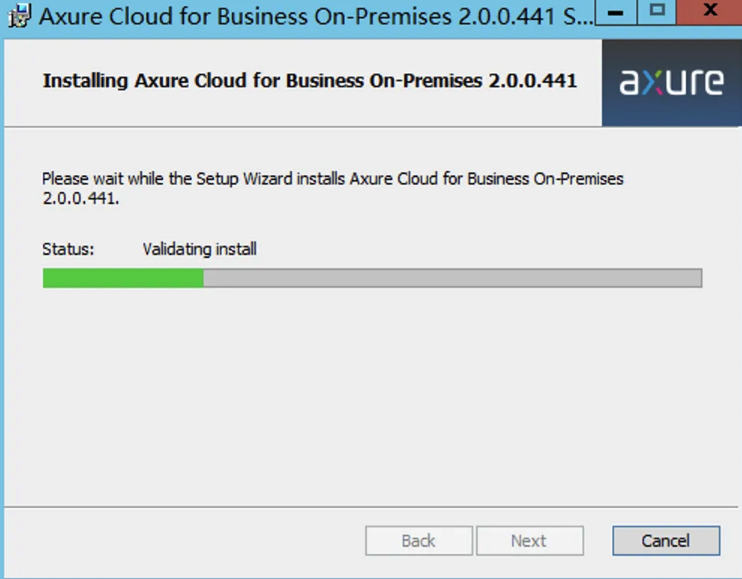Click the separator line above the buttons
Image resolution: width=742 pixels, height=579 pixels.
[370, 506]
